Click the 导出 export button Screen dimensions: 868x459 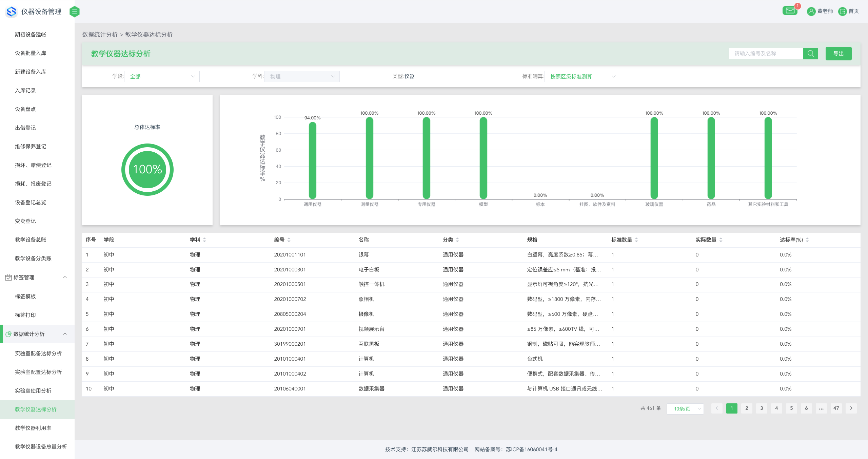[x=838, y=54]
